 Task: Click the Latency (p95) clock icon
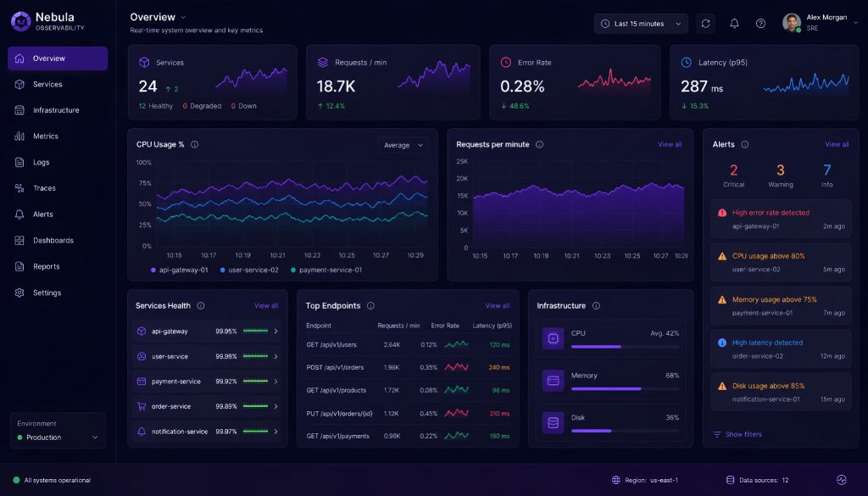686,63
